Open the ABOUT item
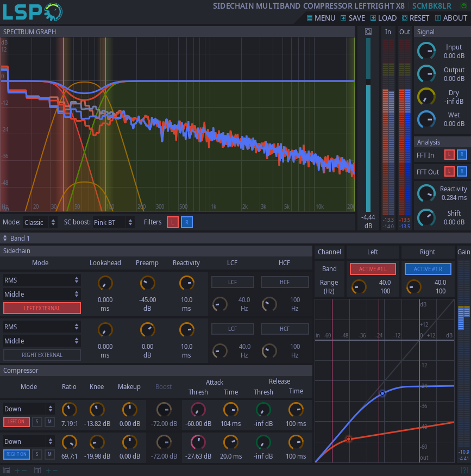This screenshot has height=476, width=471. (451, 18)
